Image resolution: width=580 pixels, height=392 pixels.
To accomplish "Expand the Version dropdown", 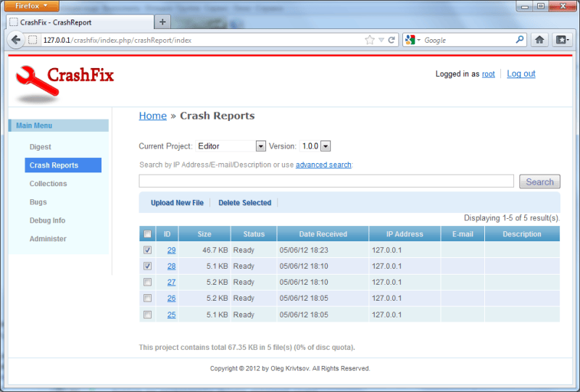I will click(x=325, y=146).
